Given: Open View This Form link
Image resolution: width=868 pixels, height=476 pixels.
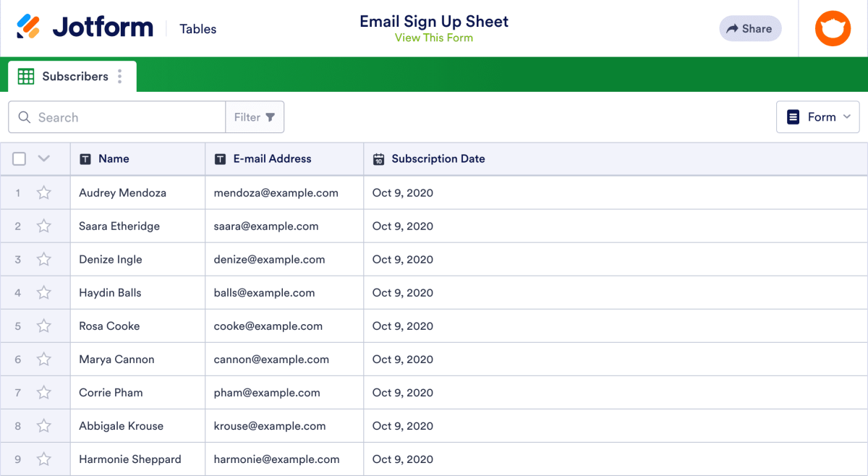Looking at the screenshot, I should [x=434, y=37].
